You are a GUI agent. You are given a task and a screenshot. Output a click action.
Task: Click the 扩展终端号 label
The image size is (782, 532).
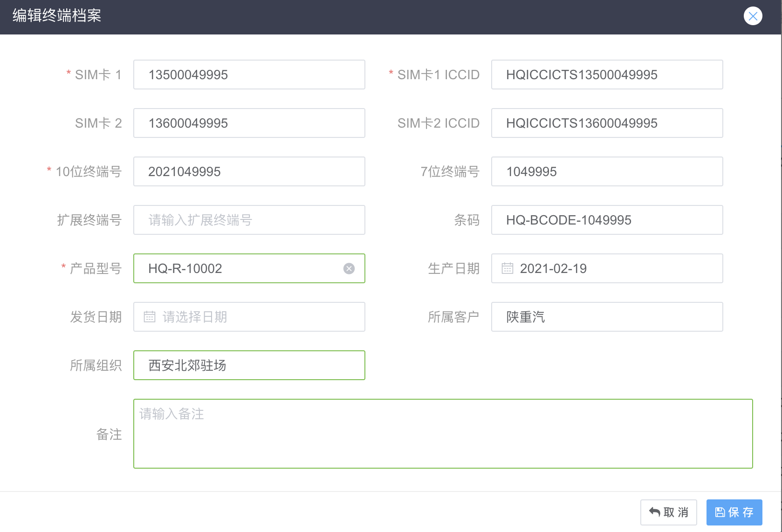point(89,220)
